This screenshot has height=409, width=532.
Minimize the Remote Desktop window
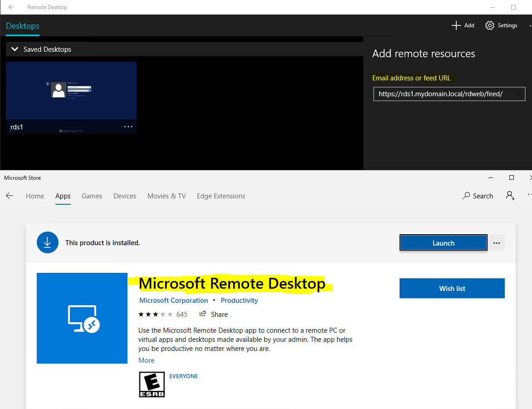pos(493,7)
